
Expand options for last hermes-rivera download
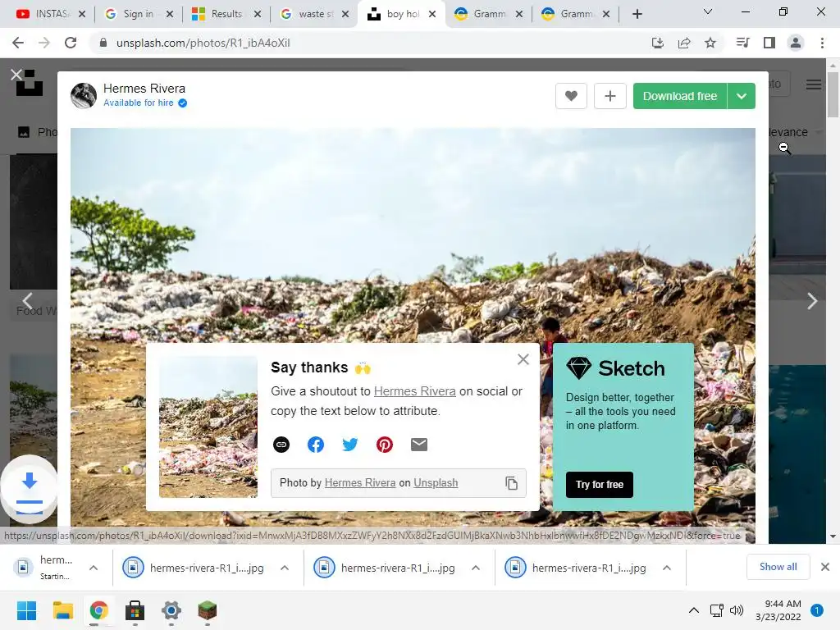[x=667, y=568]
